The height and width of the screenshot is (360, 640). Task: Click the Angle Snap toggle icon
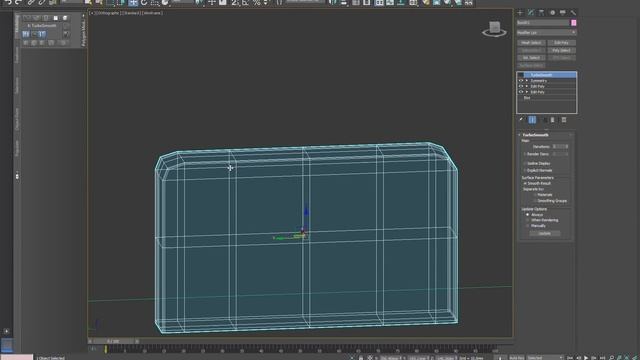pyautogui.click(x=245, y=2)
